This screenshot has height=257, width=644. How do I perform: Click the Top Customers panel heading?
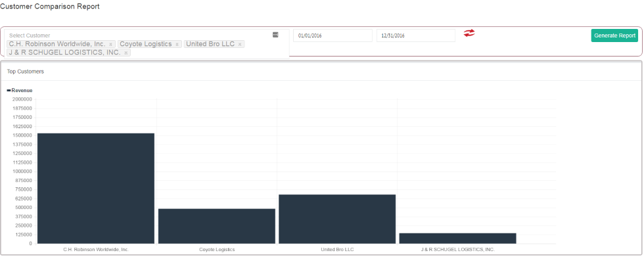[x=26, y=72]
